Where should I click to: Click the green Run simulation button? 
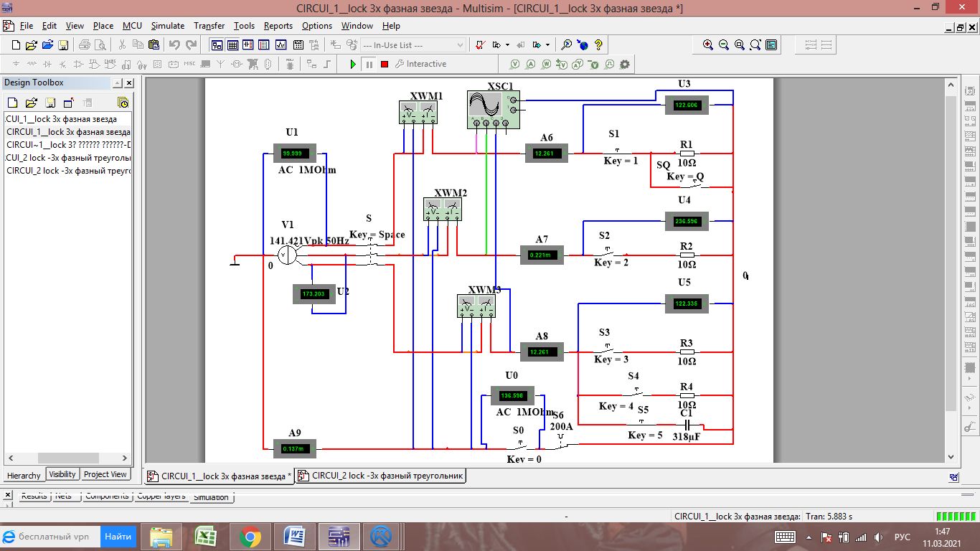pyautogui.click(x=353, y=65)
